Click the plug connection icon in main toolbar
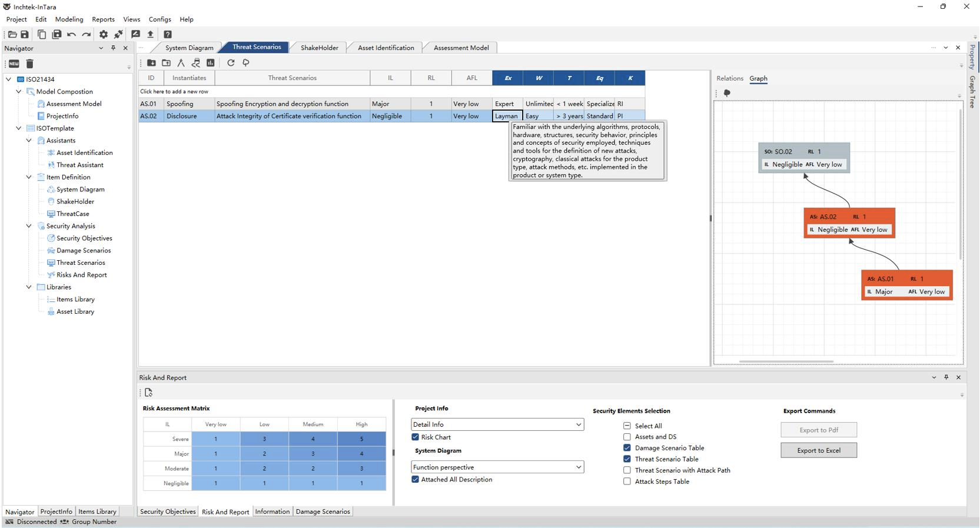Image resolution: width=980 pixels, height=528 pixels. click(118, 35)
